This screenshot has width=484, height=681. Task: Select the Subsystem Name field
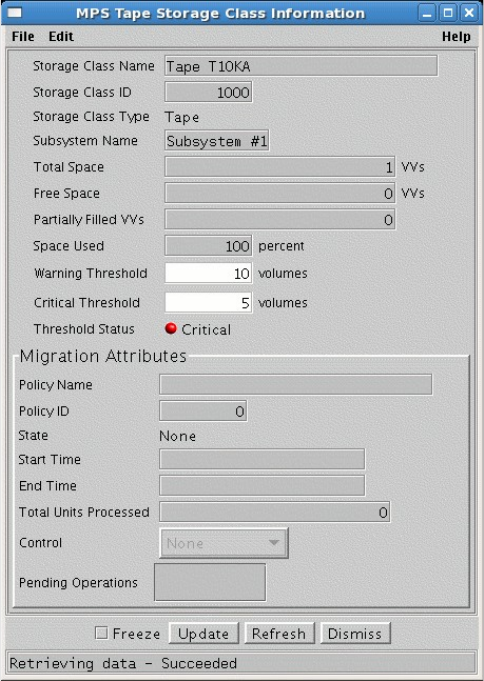[x=216, y=141]
